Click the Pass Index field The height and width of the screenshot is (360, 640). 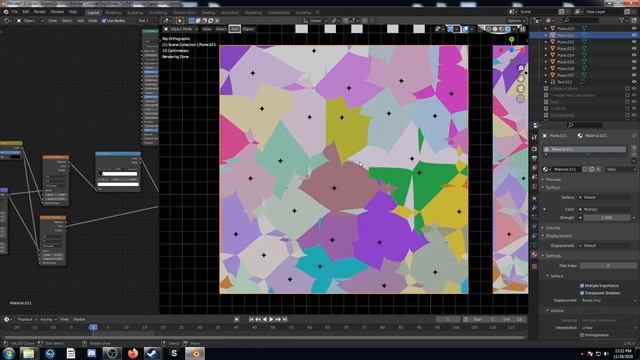pyautogui.click(x=607, y=266)
